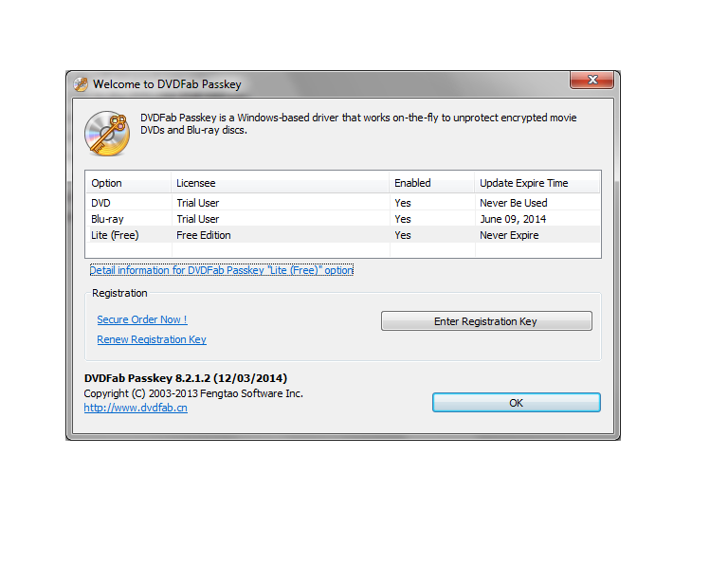Image resolution: width=728 pixels, height=582 pixels.
Task: Open the Renew Registration Key link
Action: coord(152,339)
